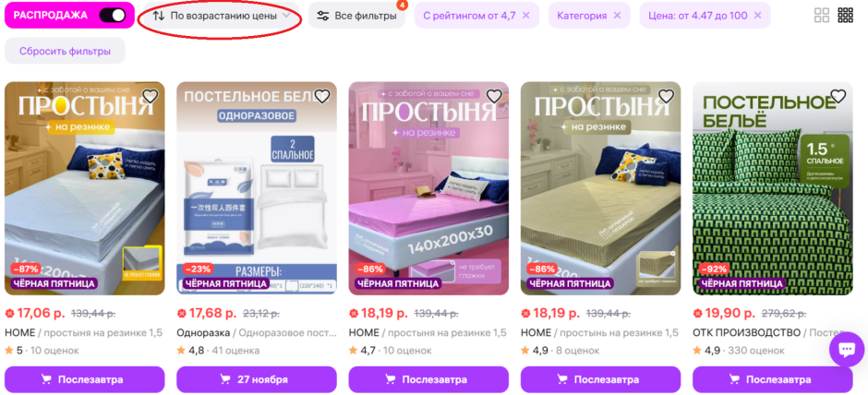
Task: Switch to the compact grid view icon
Action: 845,16
